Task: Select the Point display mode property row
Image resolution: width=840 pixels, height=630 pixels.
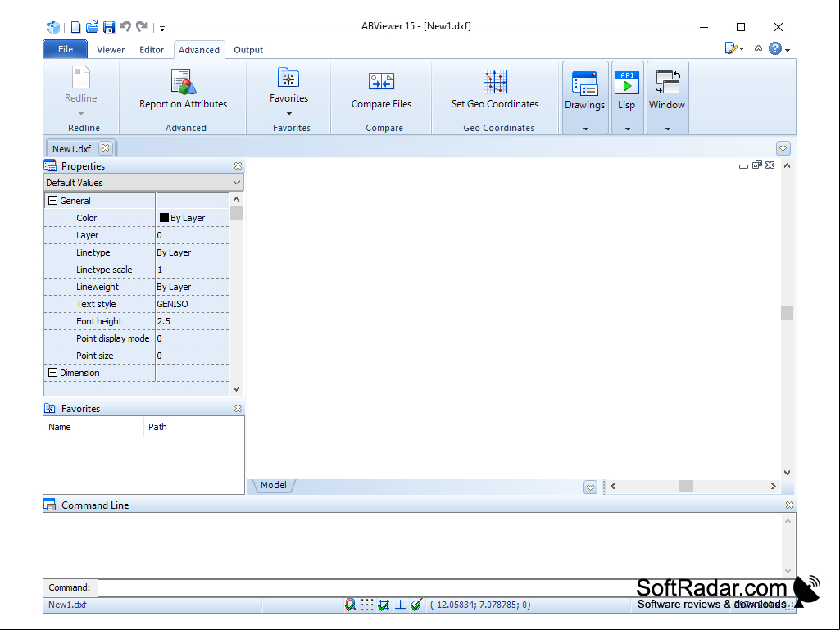Action: (x=137, y=338)
